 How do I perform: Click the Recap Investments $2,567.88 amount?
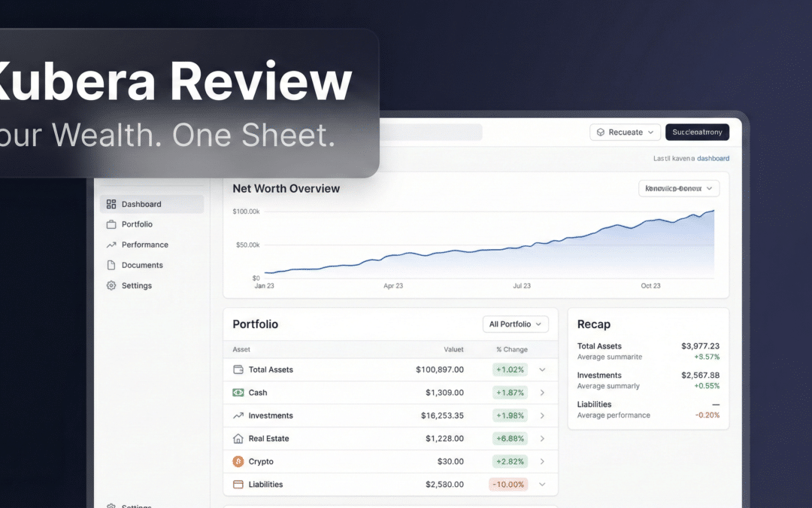pos(700,375)
